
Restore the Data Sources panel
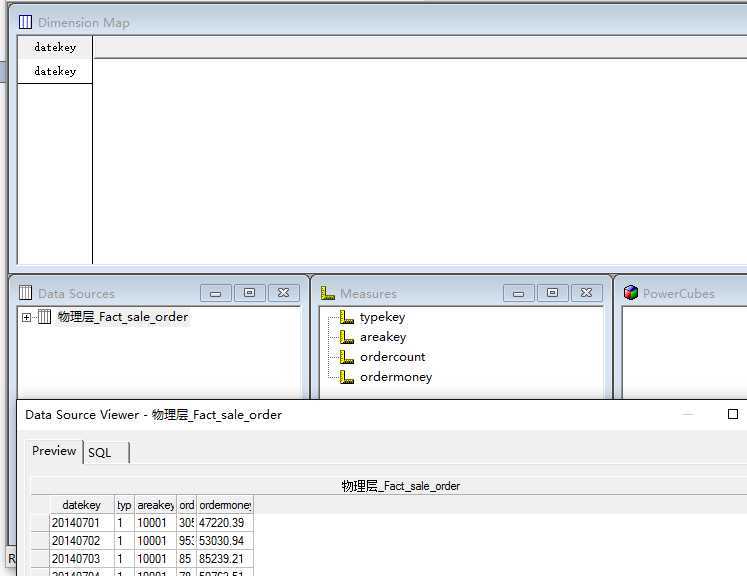point(250,293)
